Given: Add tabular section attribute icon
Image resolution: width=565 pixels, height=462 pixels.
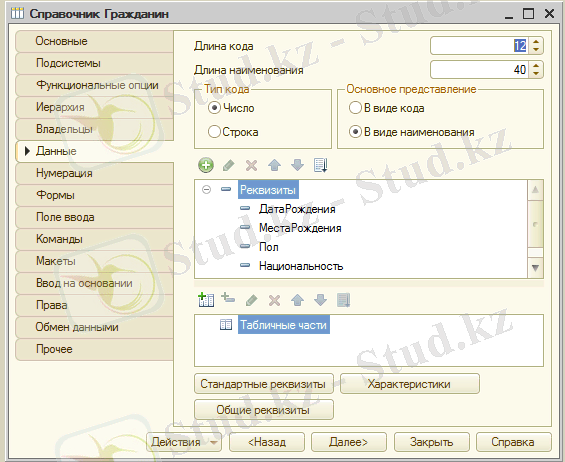Looking at the screenshot, I should (228, 298).
